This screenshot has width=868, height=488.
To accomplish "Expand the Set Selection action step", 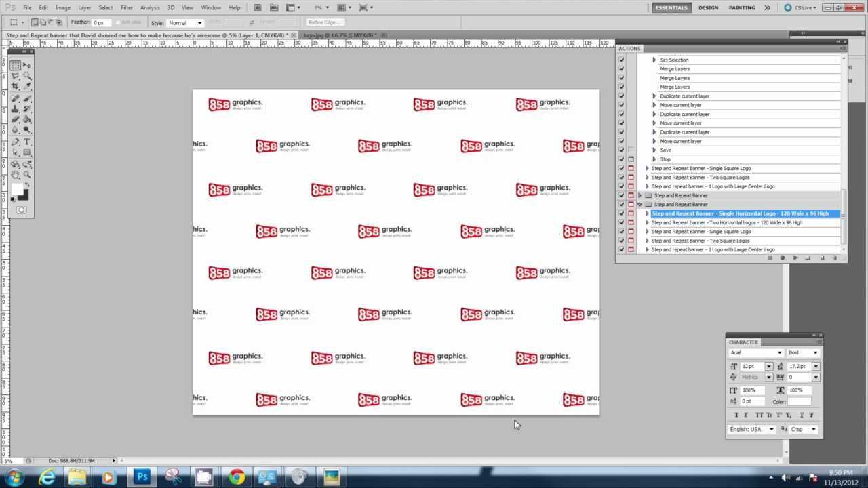I will click(654, 60).
